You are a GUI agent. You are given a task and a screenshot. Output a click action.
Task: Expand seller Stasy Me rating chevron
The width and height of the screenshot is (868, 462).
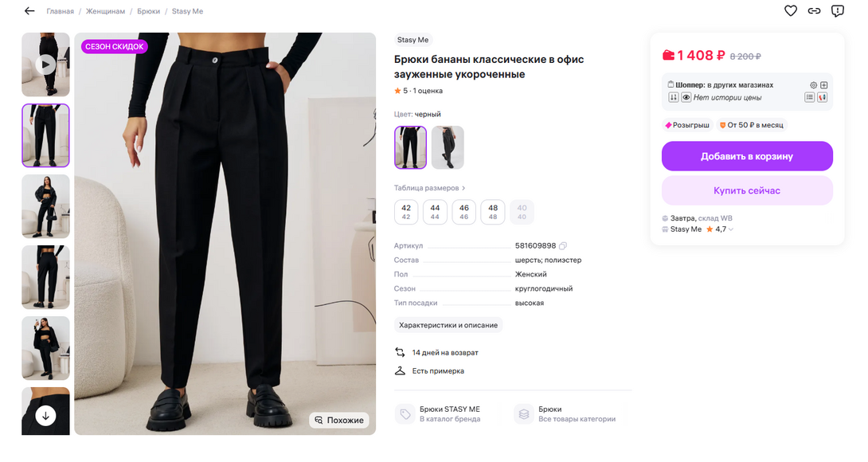pos(731,229)
